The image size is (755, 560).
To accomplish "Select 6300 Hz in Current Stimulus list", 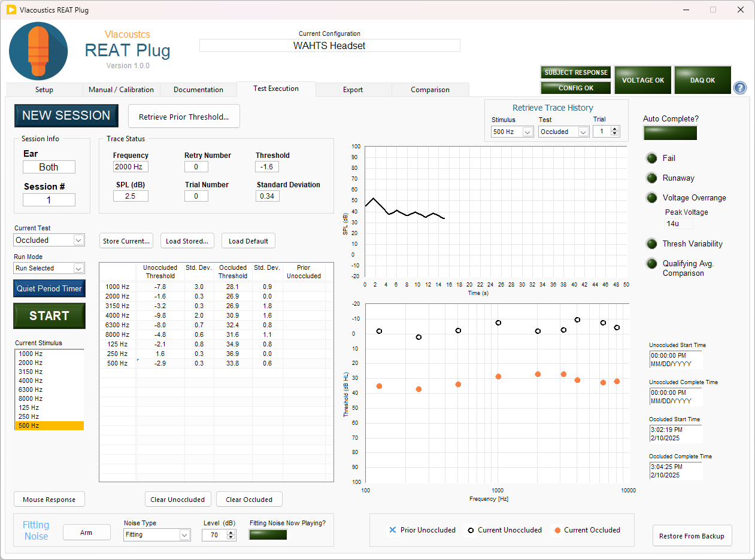I will 49,389.
